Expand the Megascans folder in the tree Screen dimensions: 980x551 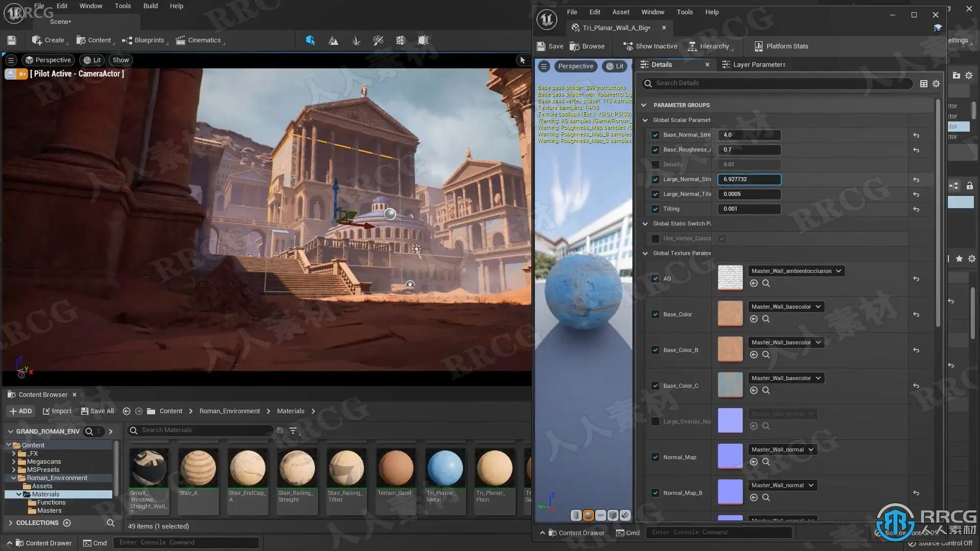point(14,462)
